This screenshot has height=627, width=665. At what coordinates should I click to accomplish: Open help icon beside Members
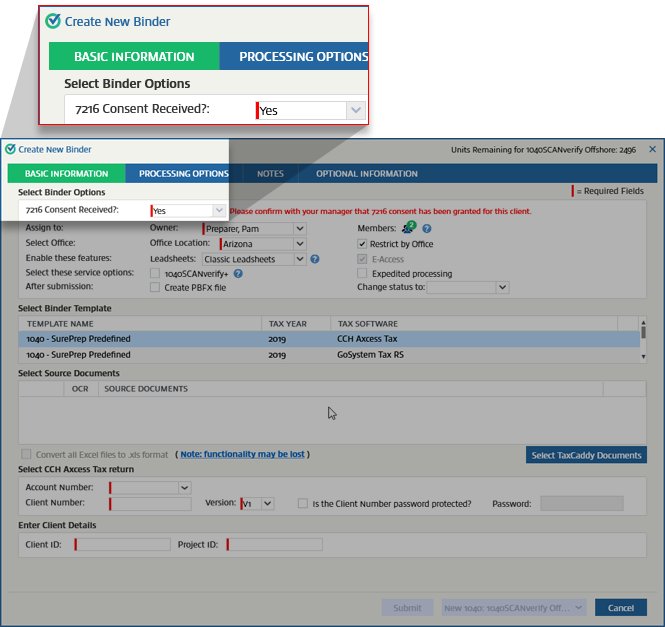click(427, 229)
